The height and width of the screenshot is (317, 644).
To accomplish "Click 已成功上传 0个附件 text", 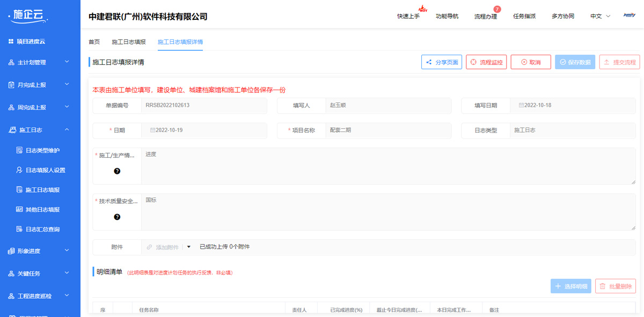I will [x=224, y=247].
